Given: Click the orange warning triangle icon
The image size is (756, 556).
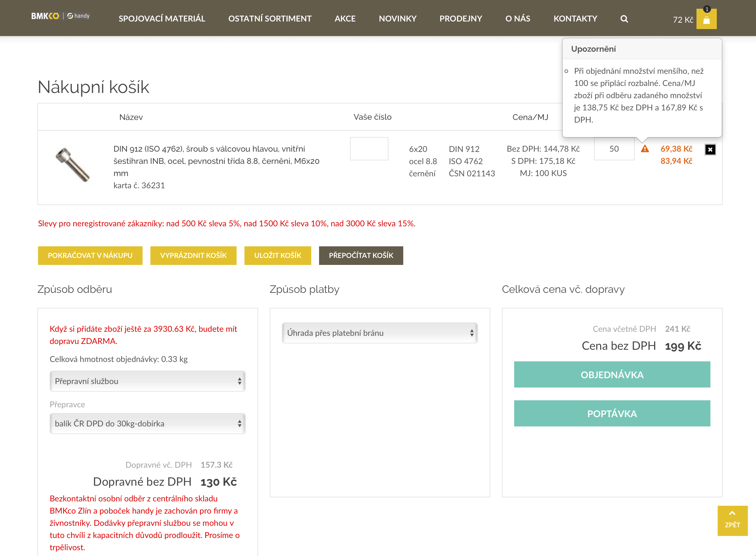Looking at the screenshot, I should click(x=645, y=149).
